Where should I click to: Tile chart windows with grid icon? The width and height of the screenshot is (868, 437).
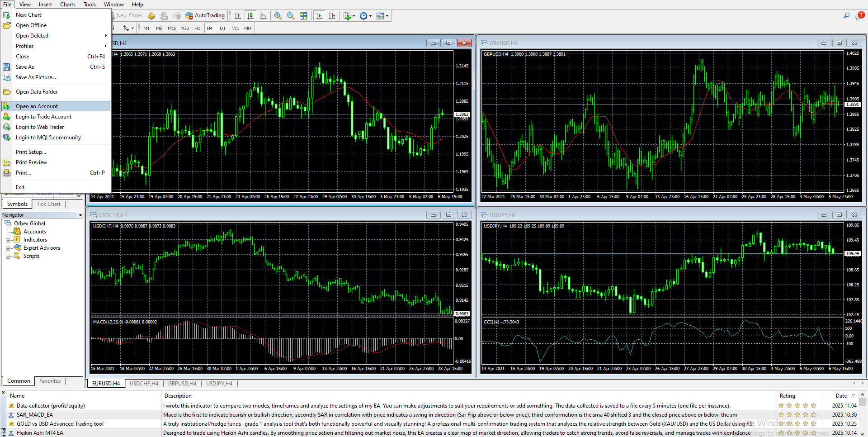pos(303,16)
